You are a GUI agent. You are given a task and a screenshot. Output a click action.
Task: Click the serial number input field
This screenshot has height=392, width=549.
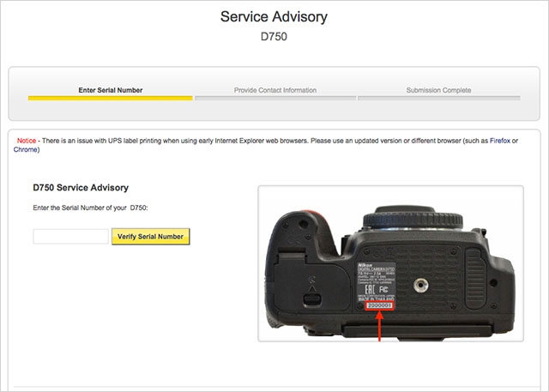click(x=70, y=237)
